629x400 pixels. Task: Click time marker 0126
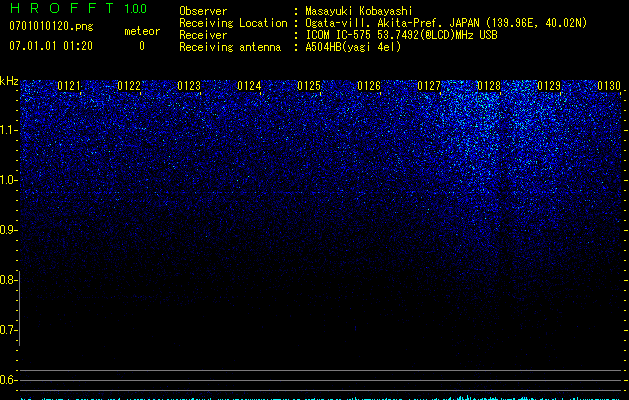click(x=369, y=85)
